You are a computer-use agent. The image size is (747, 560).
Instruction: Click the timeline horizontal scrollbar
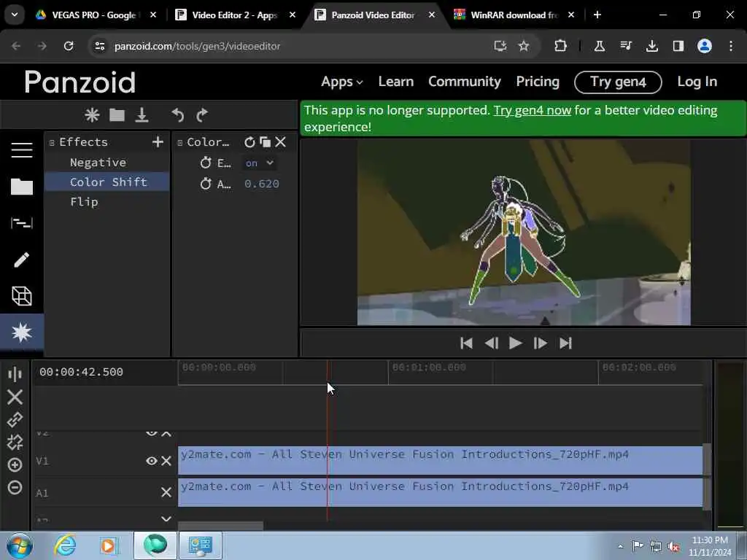coord(220,526)
